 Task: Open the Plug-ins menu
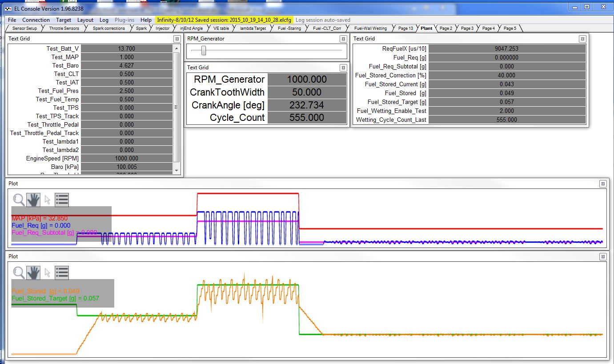point(124,20)
